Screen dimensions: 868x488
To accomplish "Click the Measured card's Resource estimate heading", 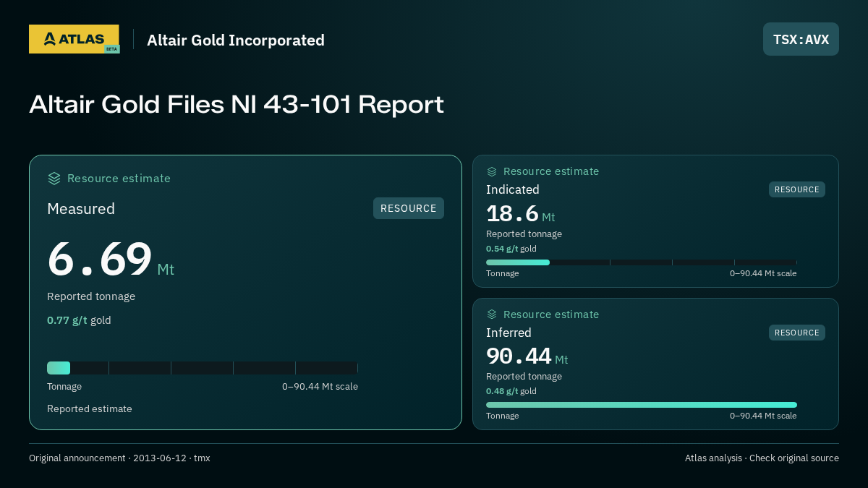I will (x=119, y=179).
